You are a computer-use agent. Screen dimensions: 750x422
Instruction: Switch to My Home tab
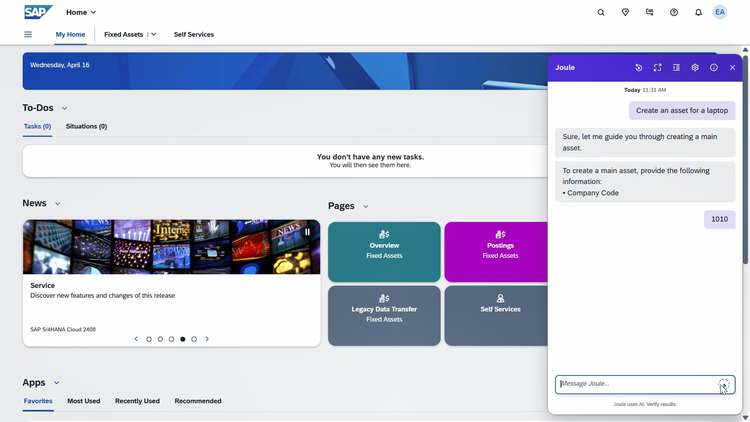(70, 34)
